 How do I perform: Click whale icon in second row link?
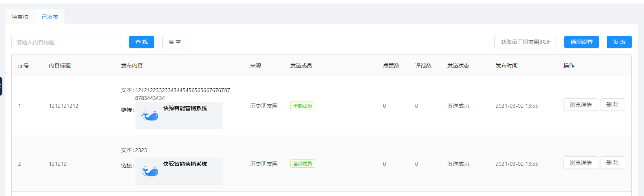click(x=150, y=171)
